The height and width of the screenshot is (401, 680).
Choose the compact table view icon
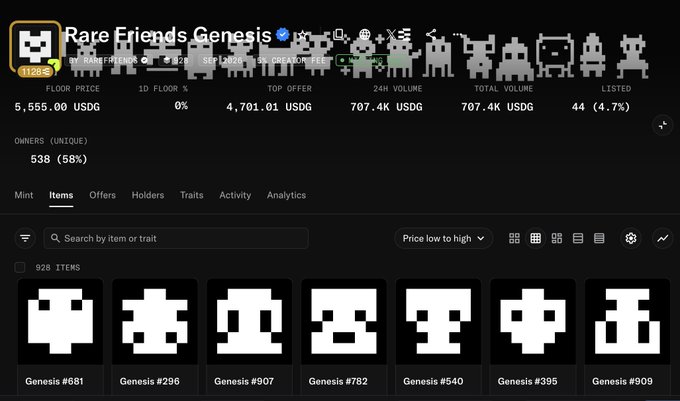[x=599, y=238]
